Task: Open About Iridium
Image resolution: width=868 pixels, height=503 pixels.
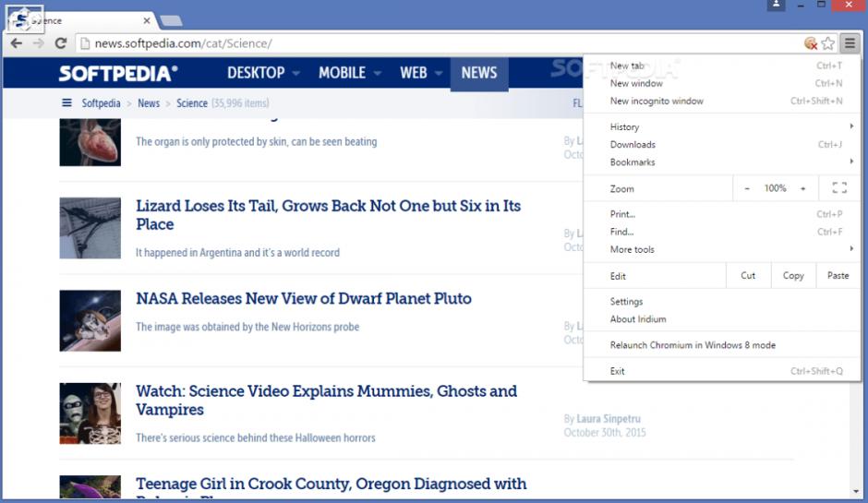Action: pos(722,319)
